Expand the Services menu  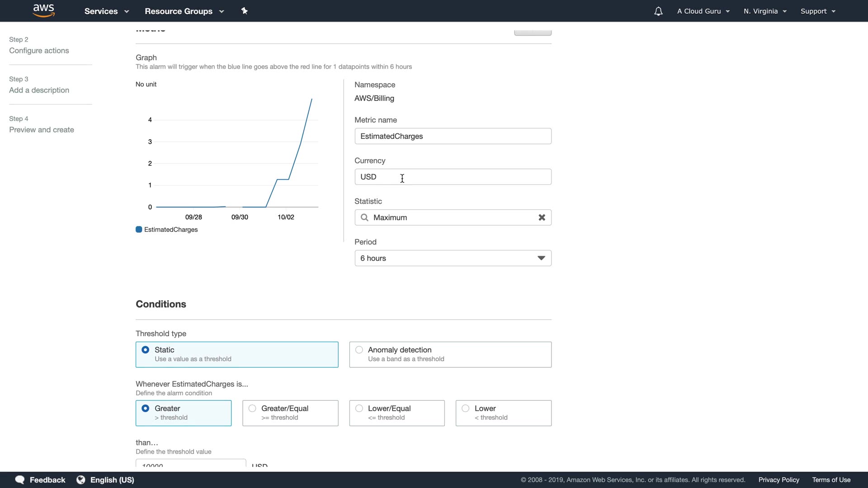107,11
